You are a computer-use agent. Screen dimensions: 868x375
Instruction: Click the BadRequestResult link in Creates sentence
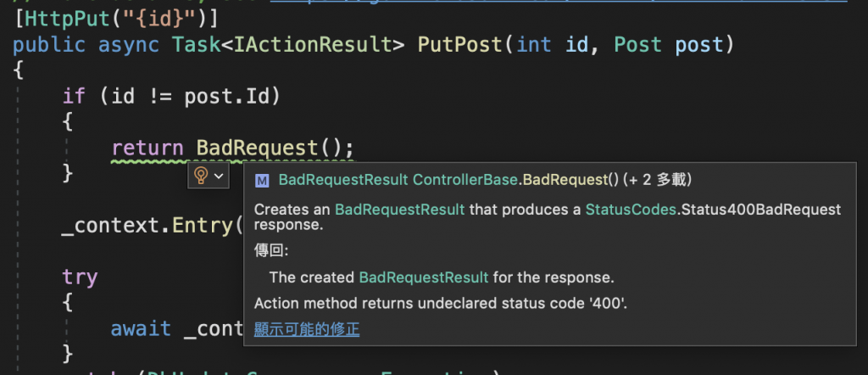point(400,210)
